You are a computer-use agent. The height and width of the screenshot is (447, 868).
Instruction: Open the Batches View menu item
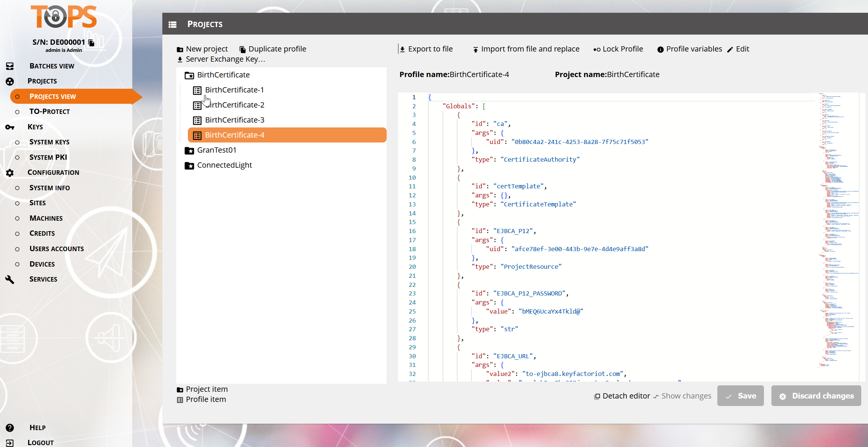pos(51,66)
